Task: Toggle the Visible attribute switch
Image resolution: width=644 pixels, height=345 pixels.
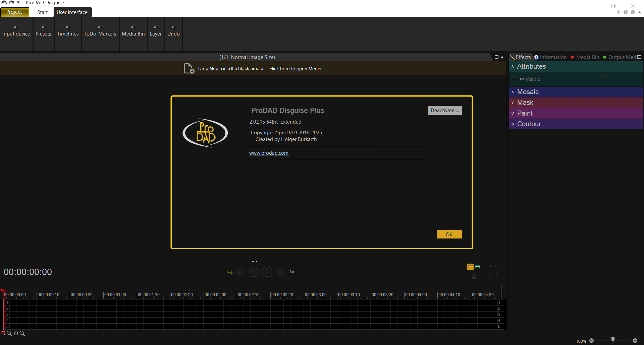Action: 515,79
